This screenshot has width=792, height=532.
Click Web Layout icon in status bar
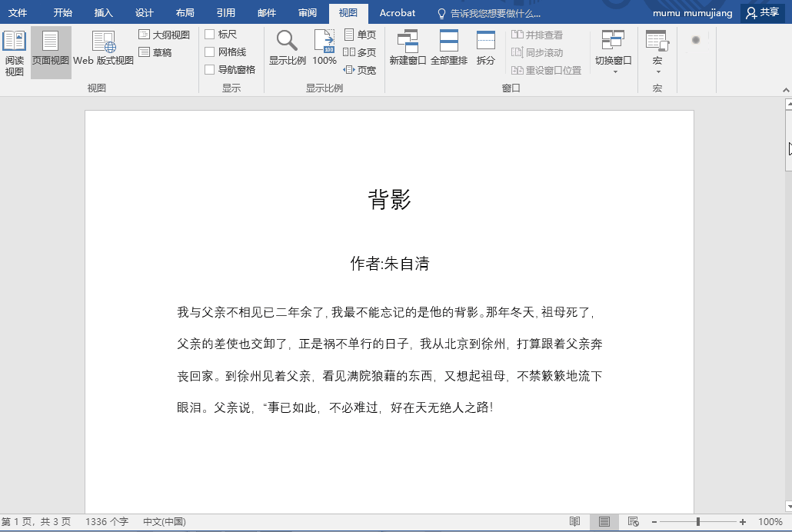pos(633,521)
